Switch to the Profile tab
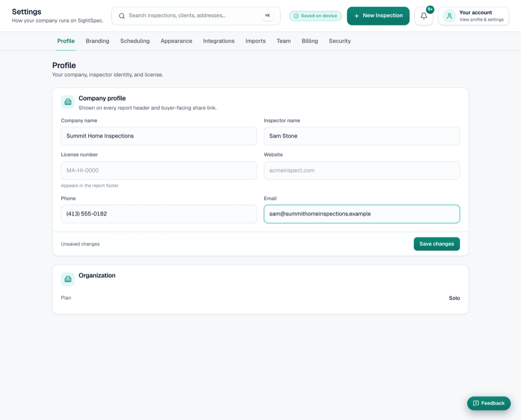Screen dimensions: 521x420 [x=66, y=41]
